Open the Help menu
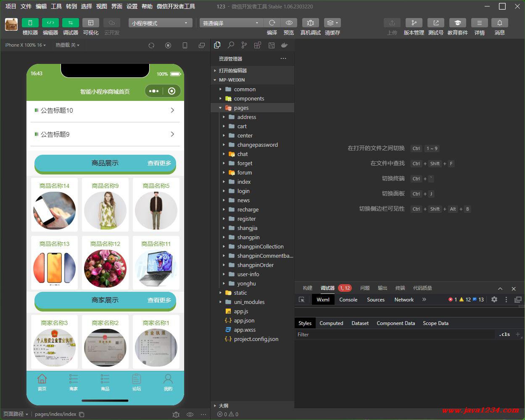 click(x=147, y=6)
